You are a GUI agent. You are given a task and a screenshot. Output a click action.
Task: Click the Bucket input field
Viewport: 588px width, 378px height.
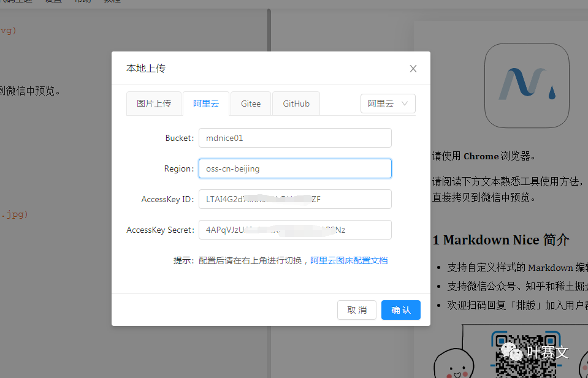pos(295,138)
